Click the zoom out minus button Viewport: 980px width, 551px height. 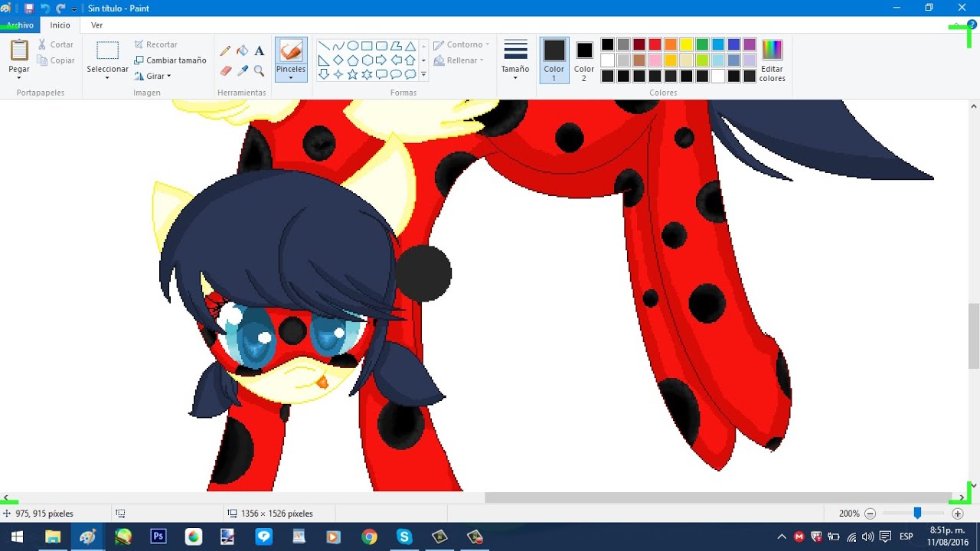tap(871, 514)
